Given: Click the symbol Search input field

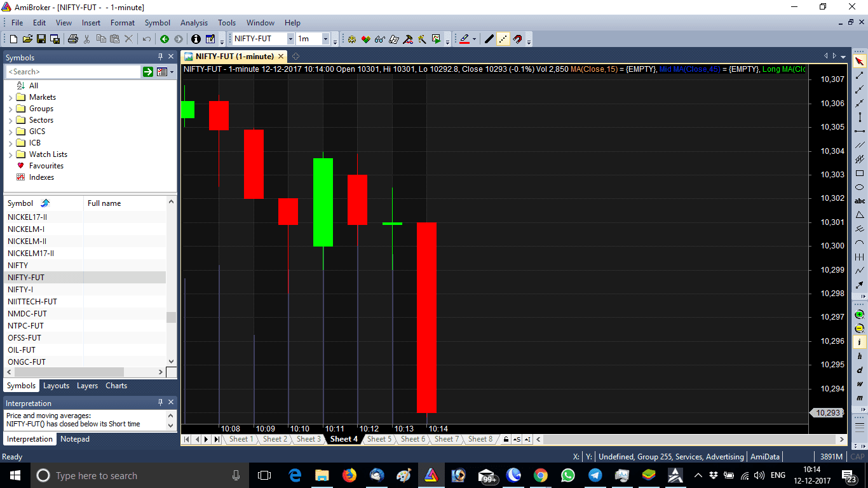Looking at the screenshot, I should click(73, 72).
